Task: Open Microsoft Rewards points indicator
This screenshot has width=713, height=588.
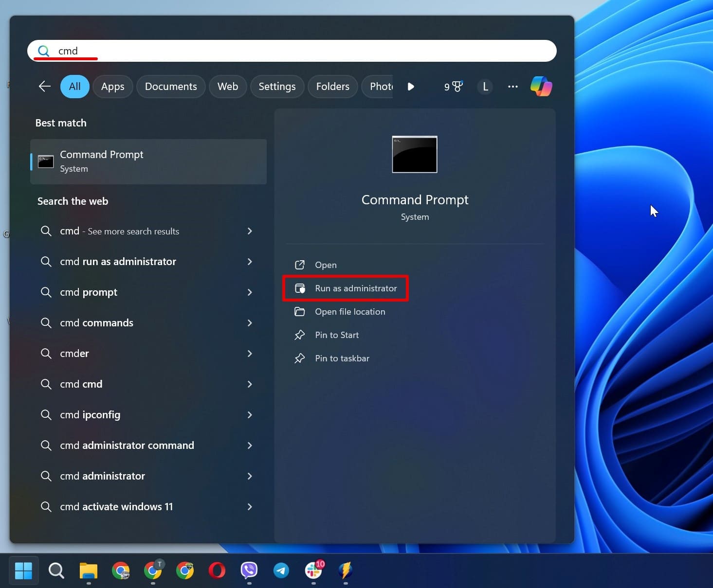Action: click(452, 86)
